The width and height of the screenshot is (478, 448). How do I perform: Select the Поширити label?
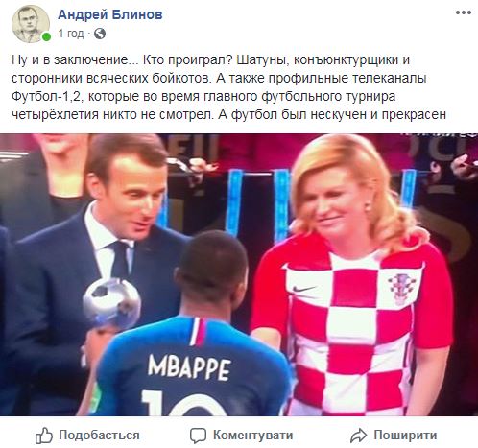coord(405,436)
